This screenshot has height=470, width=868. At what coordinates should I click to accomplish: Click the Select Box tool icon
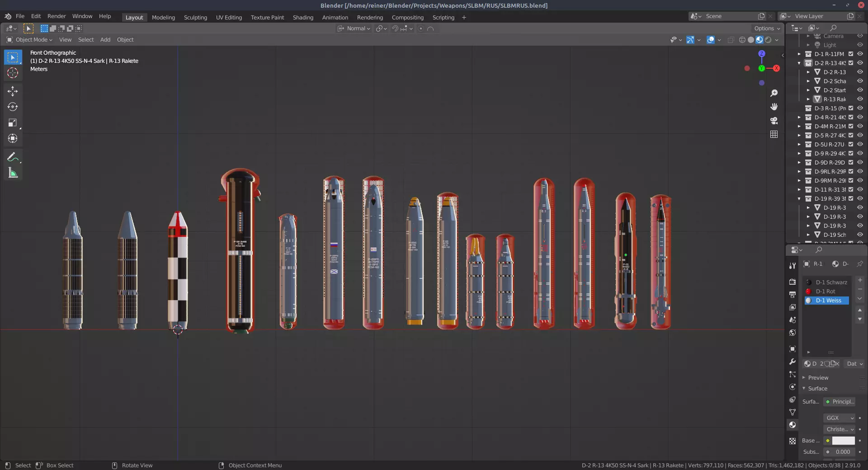13,57
